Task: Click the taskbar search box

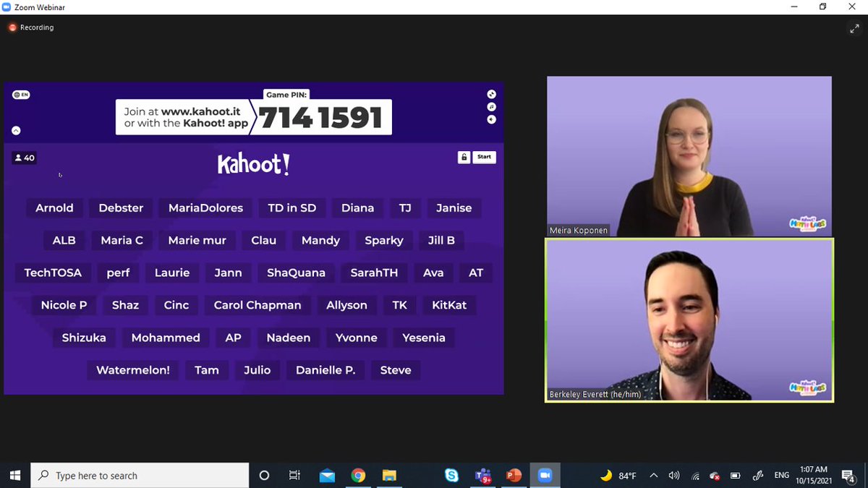Action: tap(140, 475)
